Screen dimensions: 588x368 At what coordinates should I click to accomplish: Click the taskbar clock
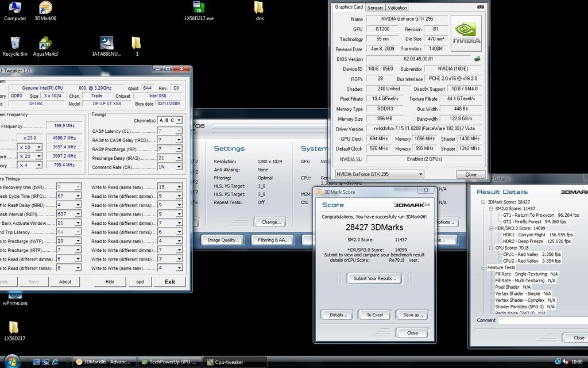(x=577, y=362)
